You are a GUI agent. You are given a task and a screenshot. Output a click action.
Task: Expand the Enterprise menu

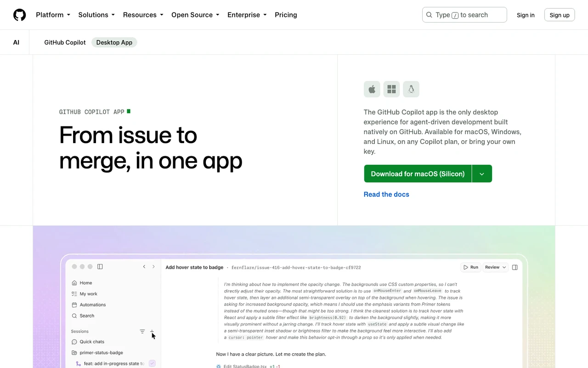coord(247,15)
